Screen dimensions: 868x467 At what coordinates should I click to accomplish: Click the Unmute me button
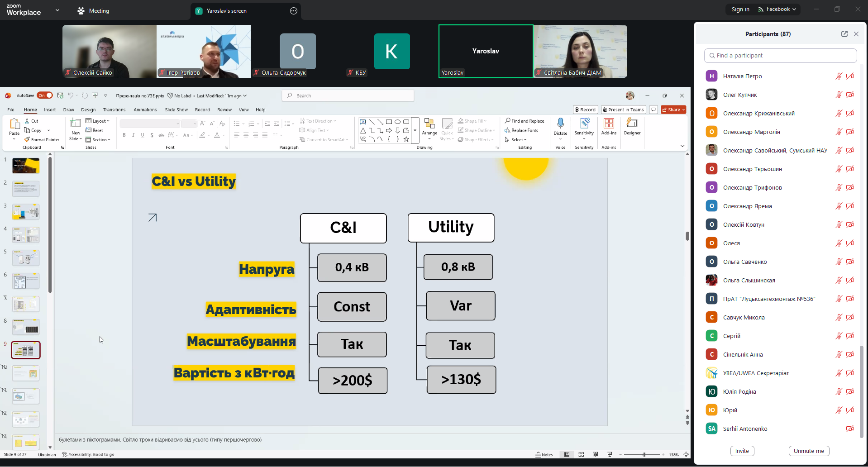[x=808, y=451]
